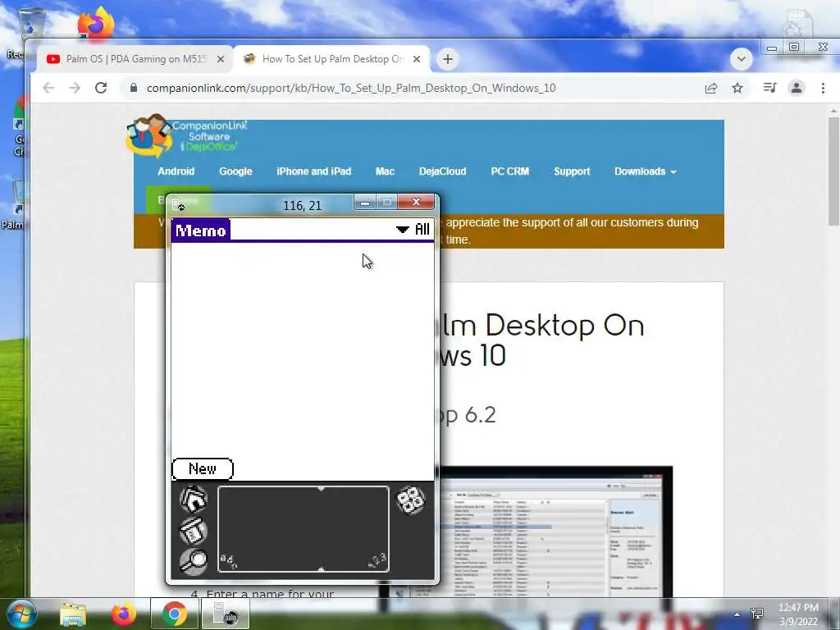
Task: Open the All category dropdown in Memo
Action: coord(413,230)
